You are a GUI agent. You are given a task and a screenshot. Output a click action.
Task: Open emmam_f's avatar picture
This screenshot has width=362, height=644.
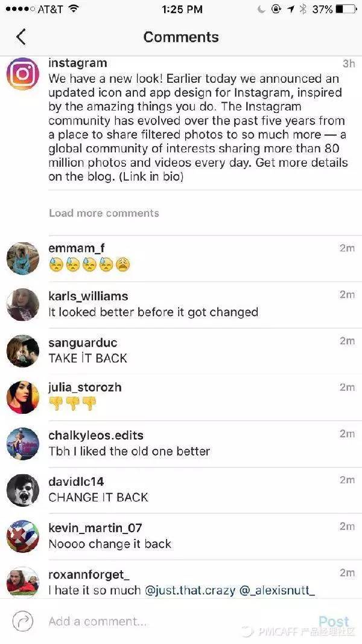coord(23,259)
